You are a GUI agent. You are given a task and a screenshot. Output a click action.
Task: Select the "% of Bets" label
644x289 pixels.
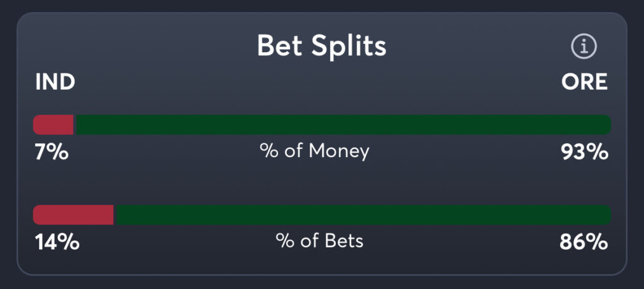(x=319, y=241)
